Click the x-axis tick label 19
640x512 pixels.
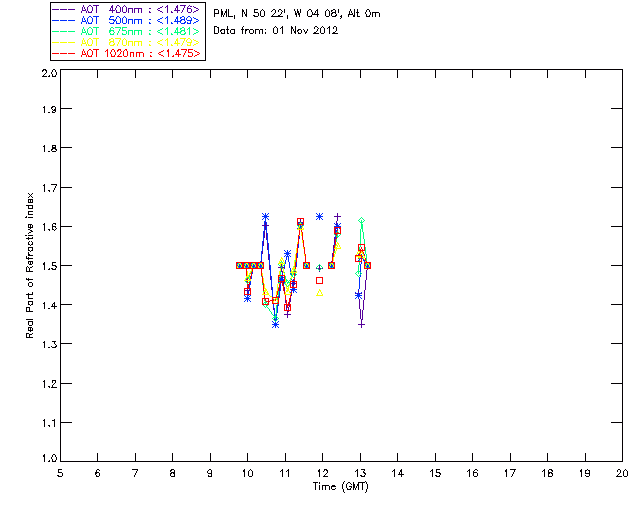tap(585, 473)
